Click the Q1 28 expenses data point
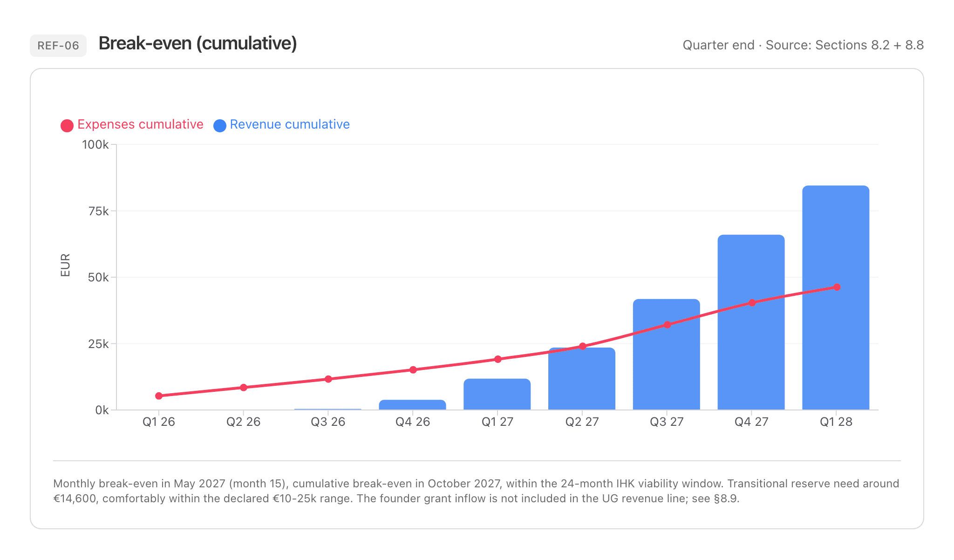954x560 pixels. click(837, 287)
